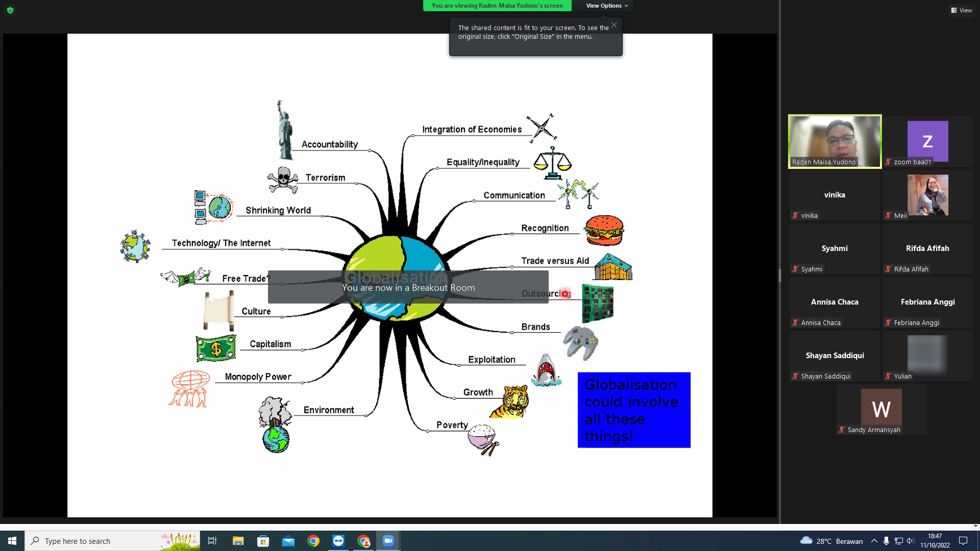Select Raden Maisa Yudono's video thumbnail

tap(835, 141)
